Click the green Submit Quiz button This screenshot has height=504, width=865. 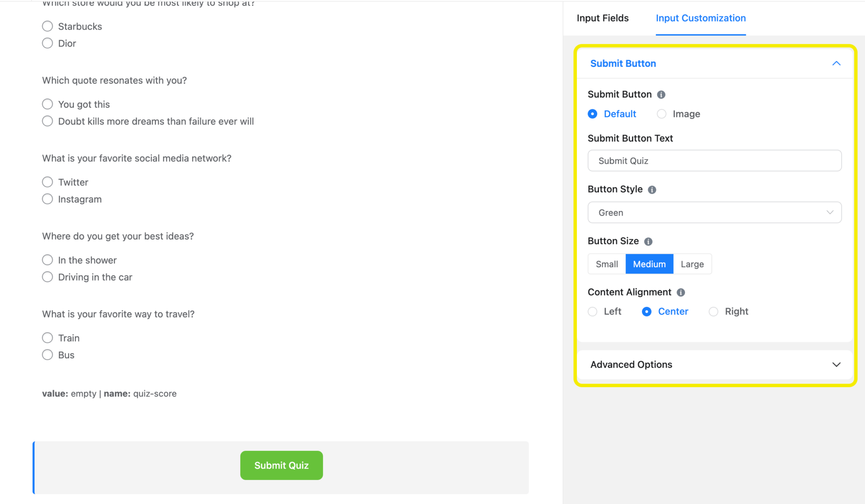click(281, 465)
